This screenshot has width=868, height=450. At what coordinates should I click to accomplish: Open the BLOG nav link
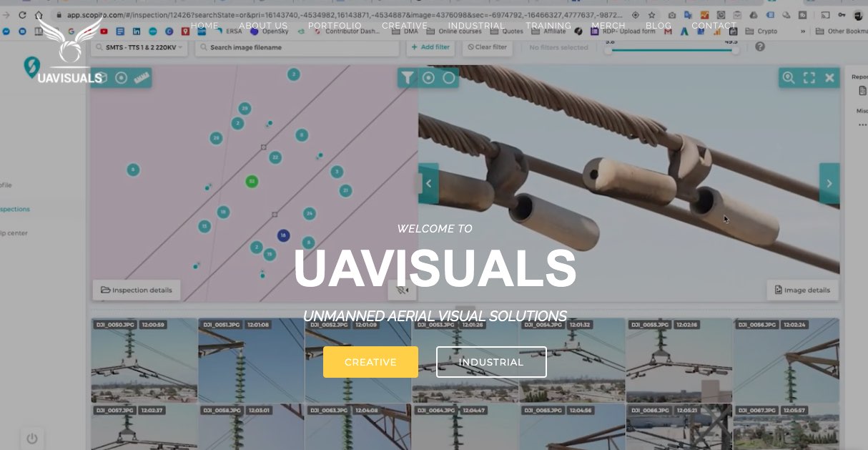pyautogui.click(x=659, y=26)
